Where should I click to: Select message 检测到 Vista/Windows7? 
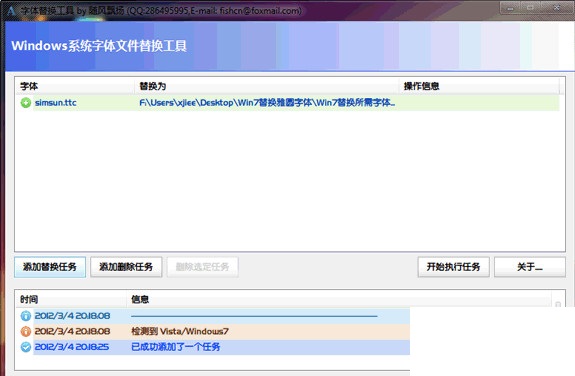tap(180, 332)
